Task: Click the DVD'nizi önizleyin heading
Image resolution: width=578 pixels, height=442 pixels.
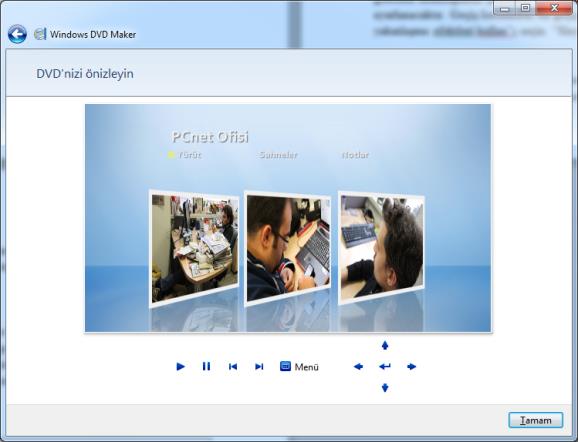Action: tap(85, 74)
